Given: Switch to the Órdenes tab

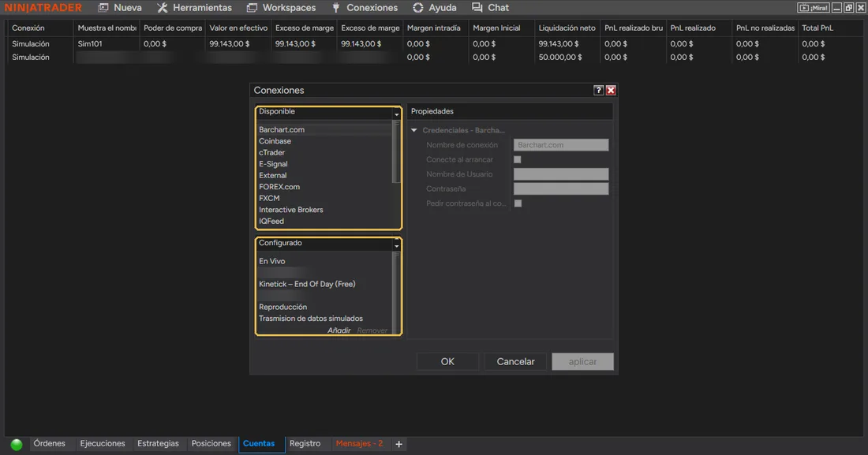Looking at the screenshot, I should click(x=49, y=443).
